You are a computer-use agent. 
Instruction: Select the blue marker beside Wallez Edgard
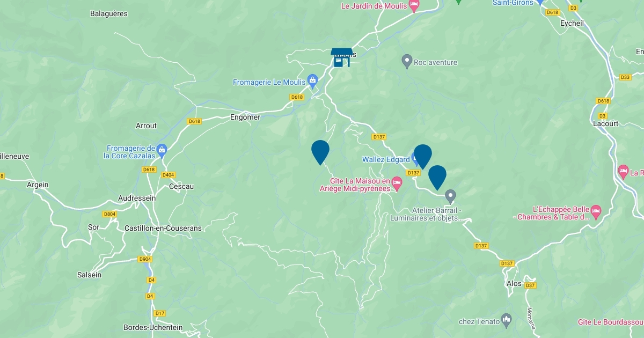point(423,157)
